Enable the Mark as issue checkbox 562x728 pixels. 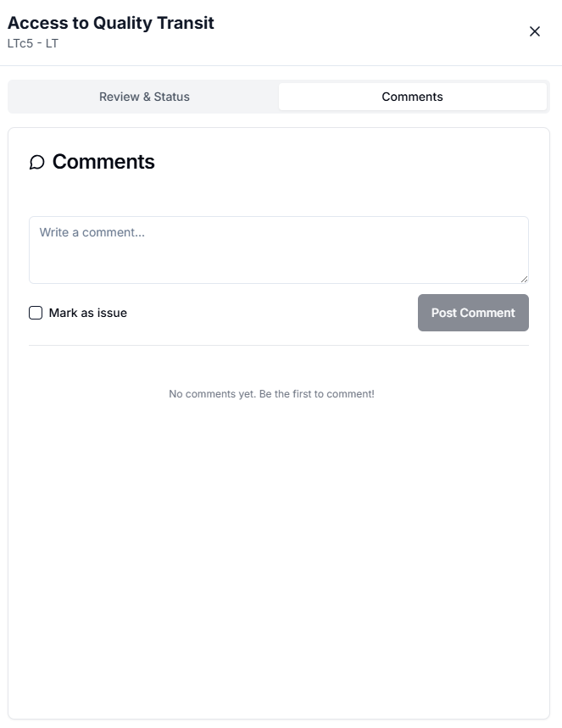click(x=36, y=313)
